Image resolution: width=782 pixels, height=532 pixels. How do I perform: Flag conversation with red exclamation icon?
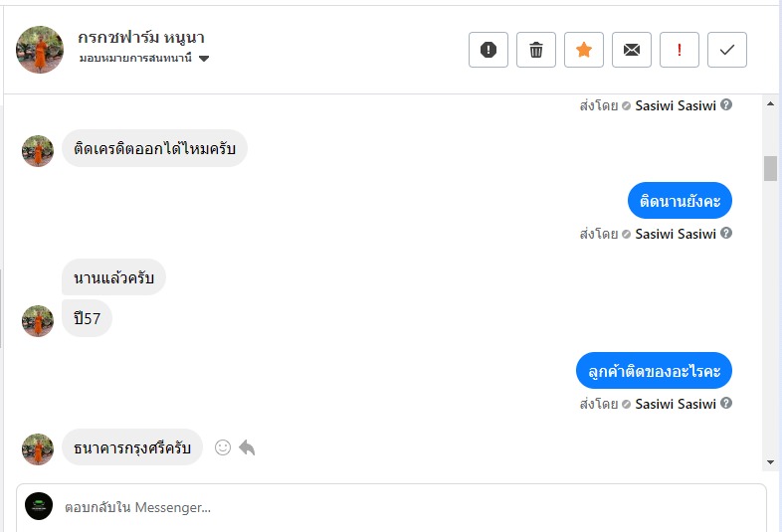680,50
